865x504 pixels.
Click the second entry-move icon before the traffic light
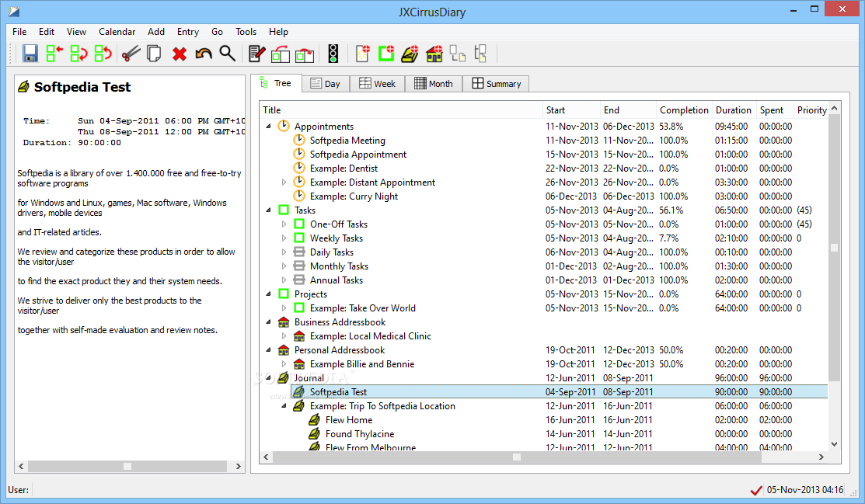[x=305, y=54]
